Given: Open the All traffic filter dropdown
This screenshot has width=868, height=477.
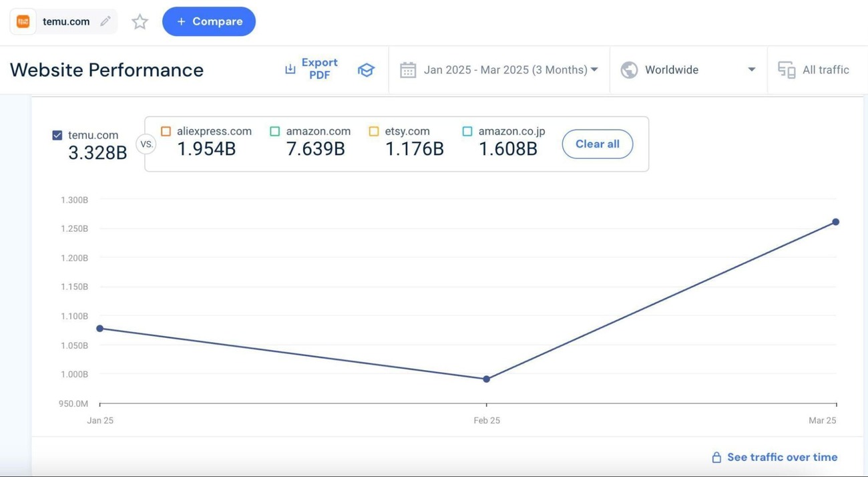Looking at the screenshot, I should (x=825, y=70).
